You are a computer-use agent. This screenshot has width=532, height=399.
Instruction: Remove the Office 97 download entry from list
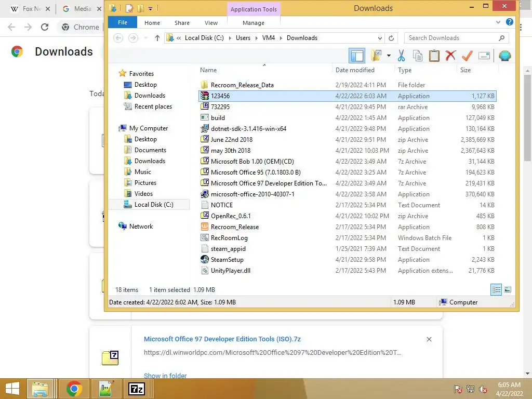point(429,339)
